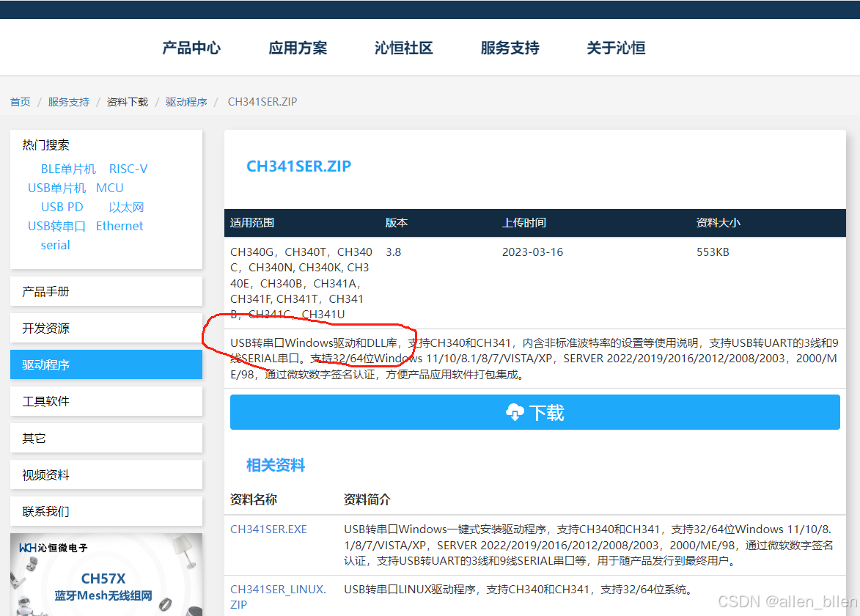Click the file size 553KB

coord(713,252)
